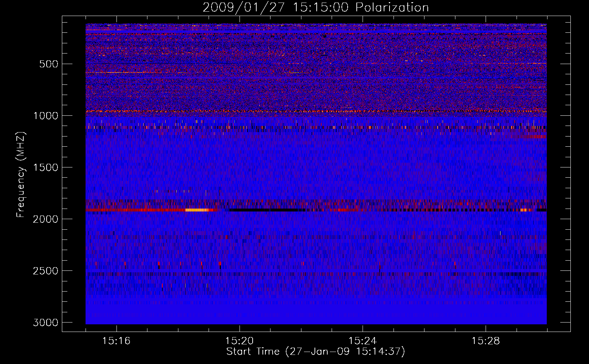The width and height of the screenshot is (589, 364).
Task: Click the black segment of the 1900 MHz band
Action: [x=265, y=210]
